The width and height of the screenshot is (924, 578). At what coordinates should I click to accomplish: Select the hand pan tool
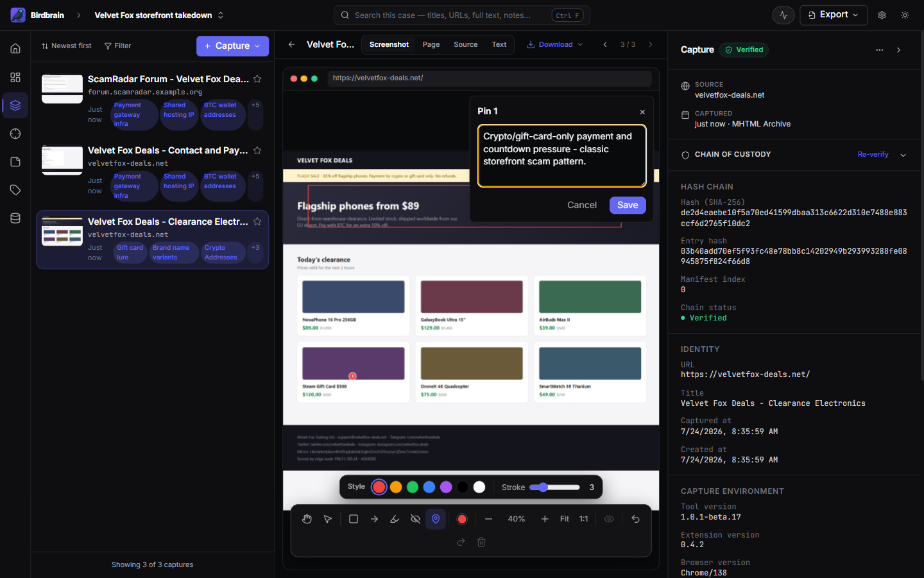click(x=307, y=519)
